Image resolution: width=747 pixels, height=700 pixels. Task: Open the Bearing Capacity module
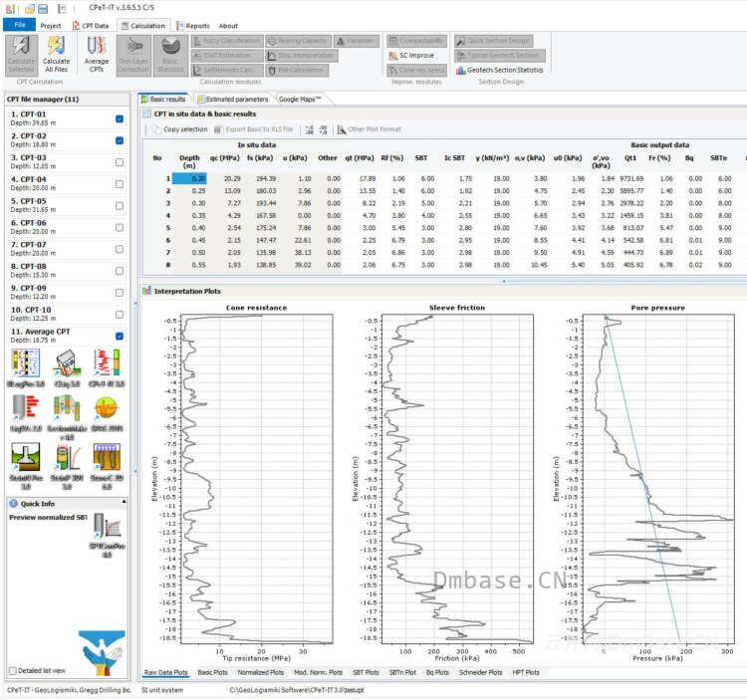tap(298, 41)
